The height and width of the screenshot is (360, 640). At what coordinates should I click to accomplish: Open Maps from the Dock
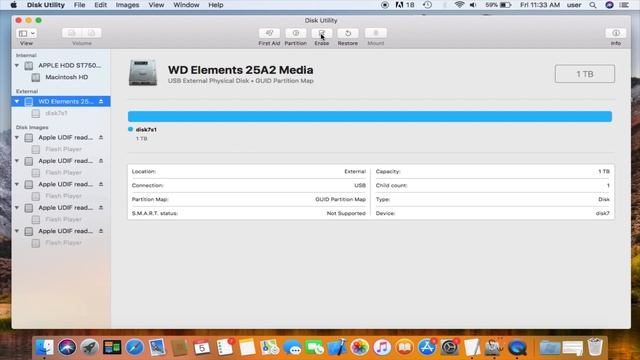[269, 347]
